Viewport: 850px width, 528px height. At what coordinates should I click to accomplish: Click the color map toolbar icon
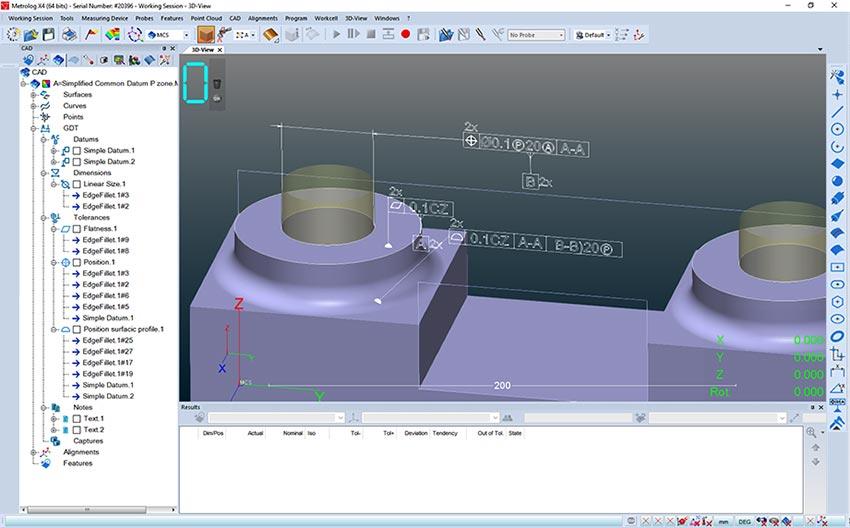[112, 34]
